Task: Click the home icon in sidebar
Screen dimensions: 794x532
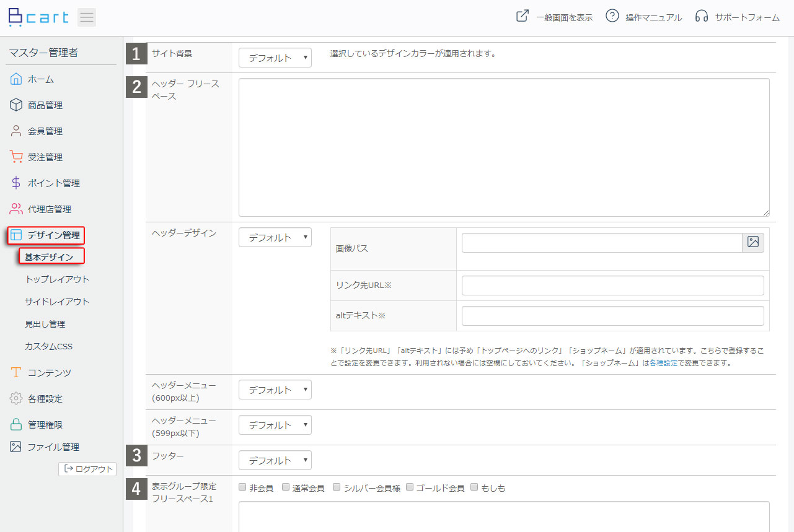Action: point(16,79)
